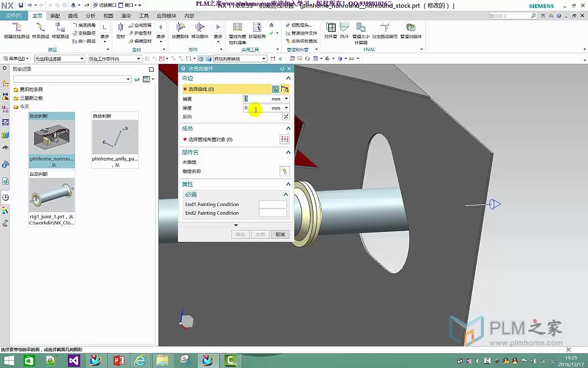Open the 折弯报告 tool
Screen dimensions: 588x368
257,31
